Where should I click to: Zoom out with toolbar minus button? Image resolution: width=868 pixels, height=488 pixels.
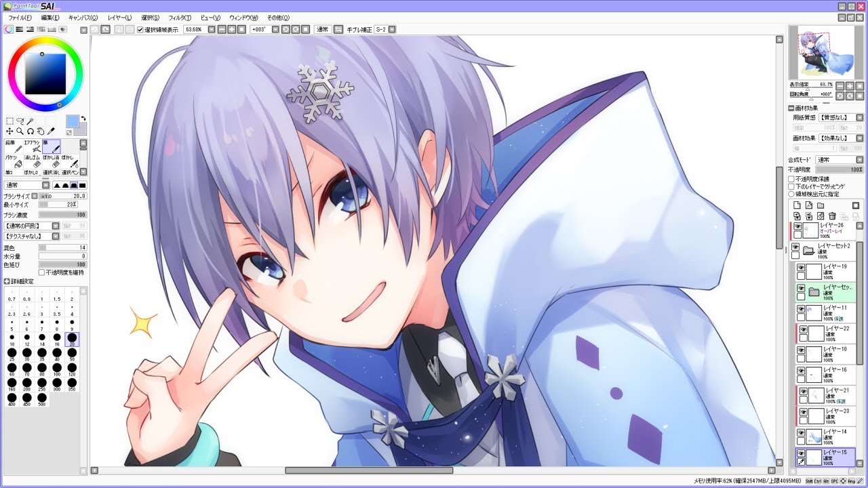point(221,29)
